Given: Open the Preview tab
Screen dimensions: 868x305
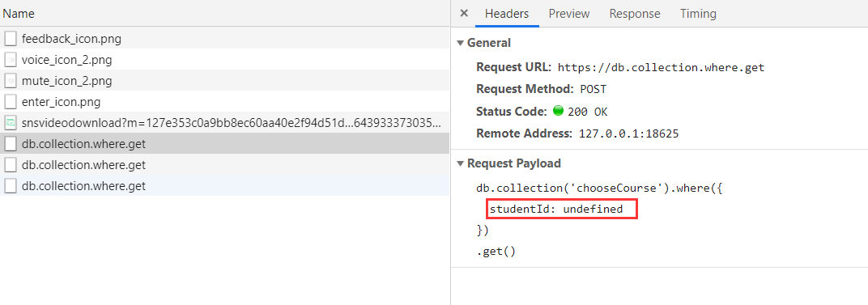Looking at the screenshot, I should [569, 14].
